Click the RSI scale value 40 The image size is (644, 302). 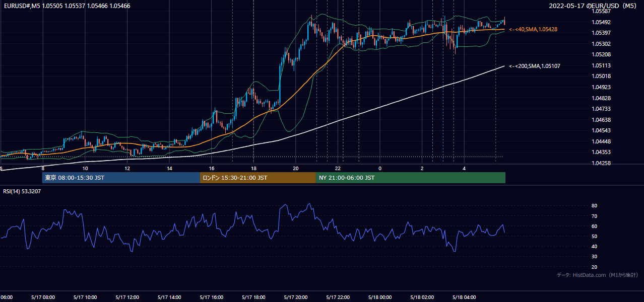pyautogui.click(x=594, y=246)
